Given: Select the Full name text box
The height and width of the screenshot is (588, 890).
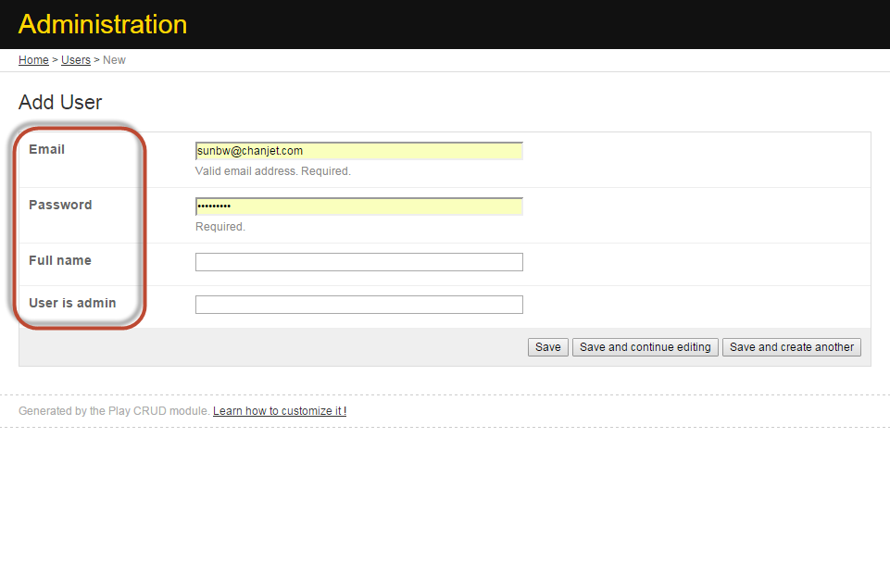Looking at the screenshot, I should (x=358, y=262).
